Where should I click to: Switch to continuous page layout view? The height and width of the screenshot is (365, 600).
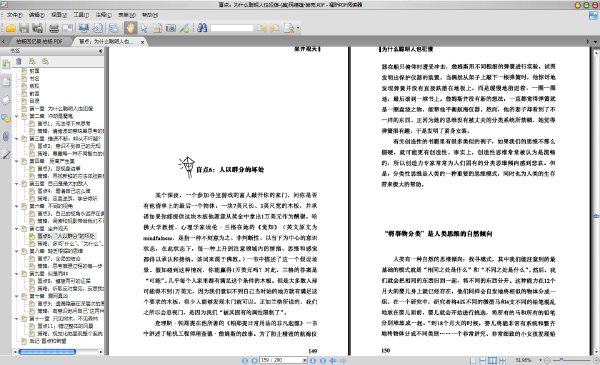click(x=483, y=360)
